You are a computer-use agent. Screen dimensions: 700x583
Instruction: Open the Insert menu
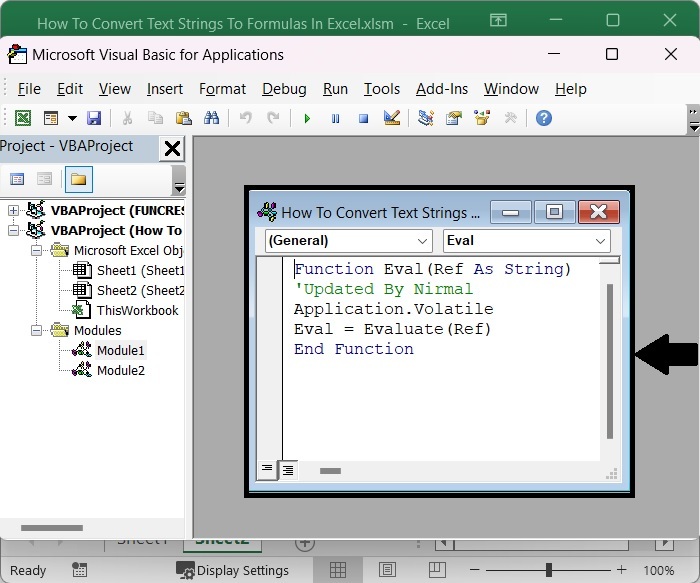pos(165,89)
